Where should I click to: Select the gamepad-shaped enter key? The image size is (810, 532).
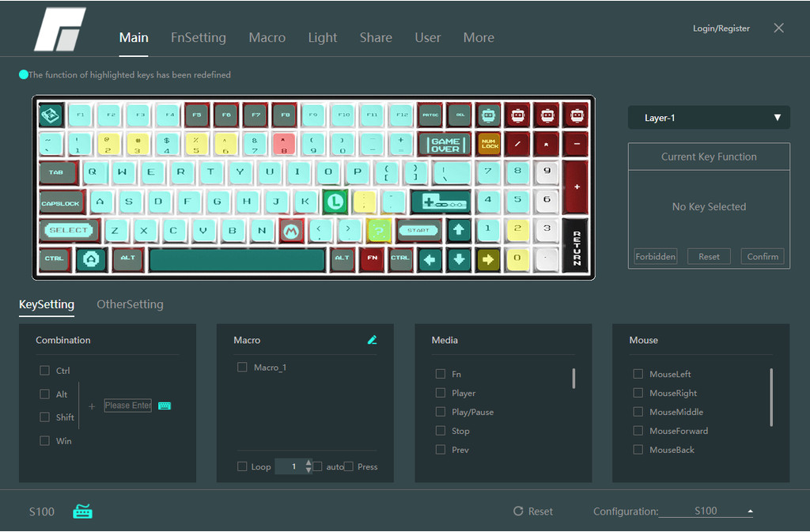pyautogui.click(x=441, y=202)
